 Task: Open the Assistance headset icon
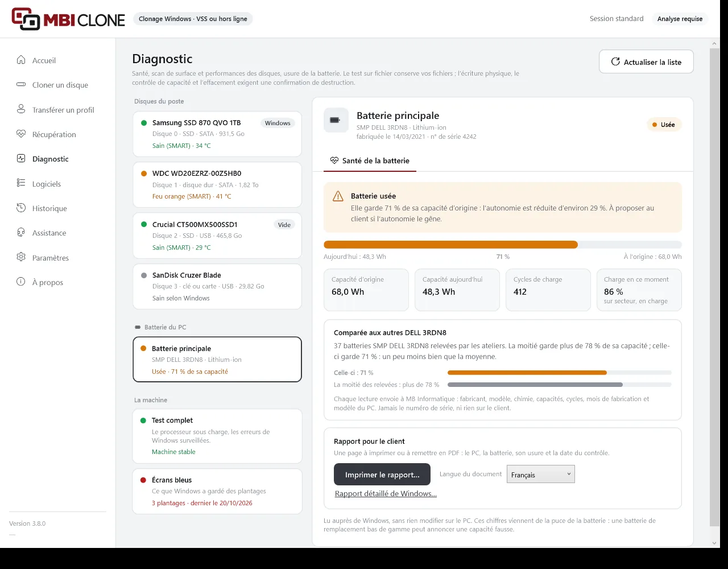21,233
